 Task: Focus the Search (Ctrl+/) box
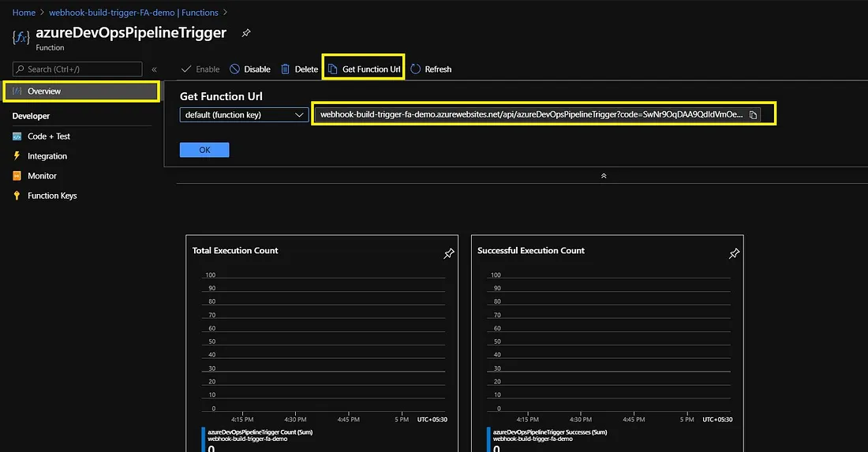[x=77, y=69]
